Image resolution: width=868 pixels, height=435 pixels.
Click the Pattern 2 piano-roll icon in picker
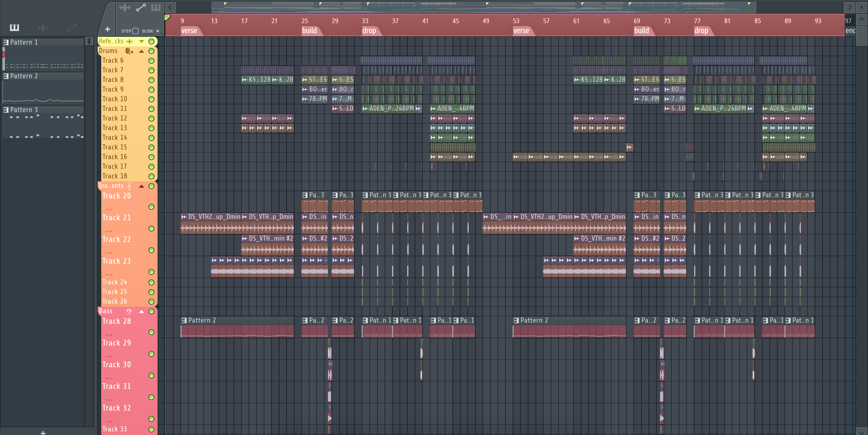(x=6, y=76)
